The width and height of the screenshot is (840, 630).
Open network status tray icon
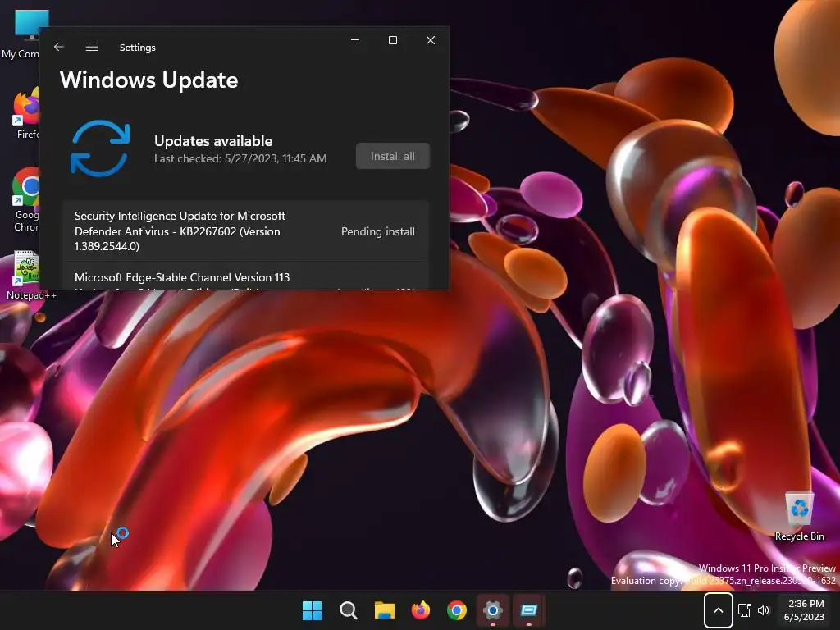745,610
